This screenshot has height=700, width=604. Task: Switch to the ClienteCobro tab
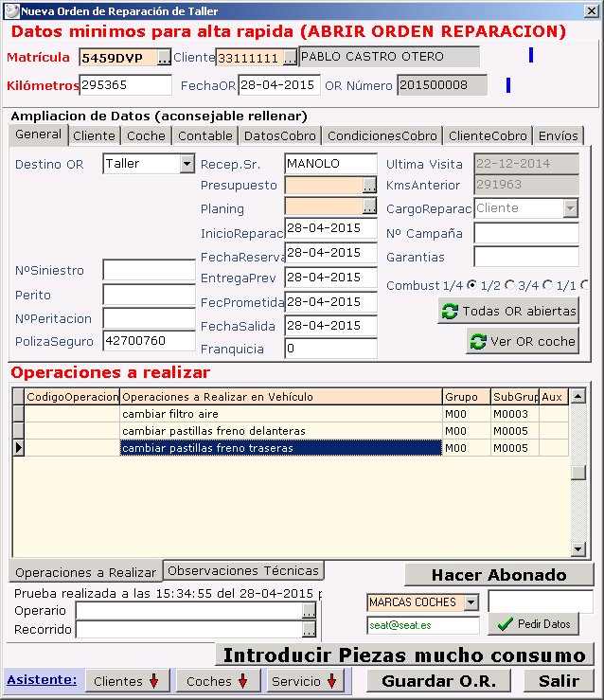488,135
